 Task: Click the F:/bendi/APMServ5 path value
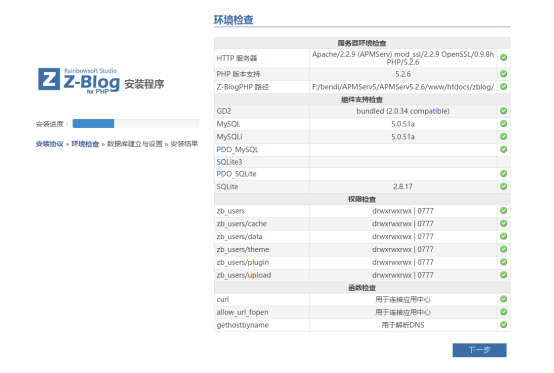[x=403, y=87]
